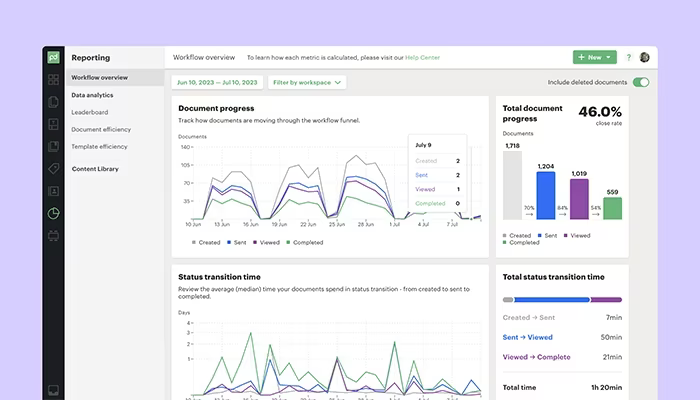Image resolution: width=700 pixels, height=400 pixels.
Task: Open the user profile avatar
Action: pos(644,57)
